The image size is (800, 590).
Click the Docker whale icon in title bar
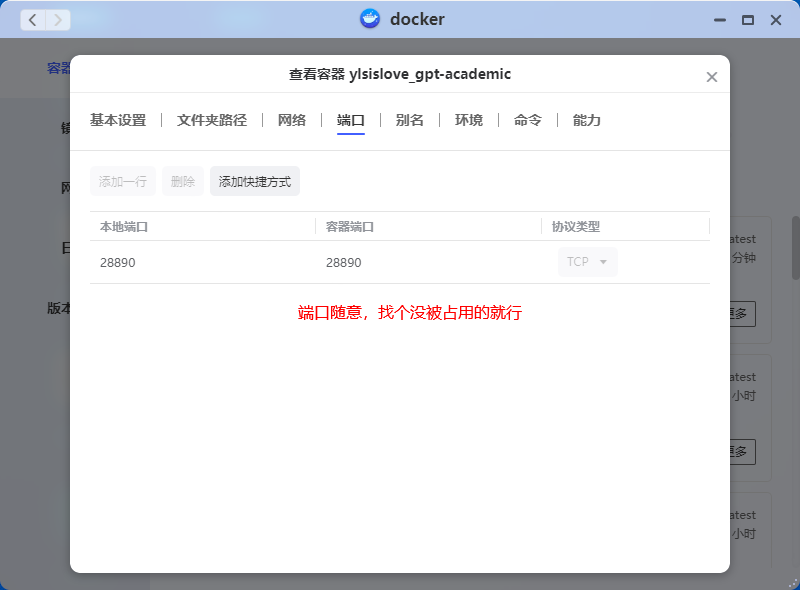click(x=371, y=19)
